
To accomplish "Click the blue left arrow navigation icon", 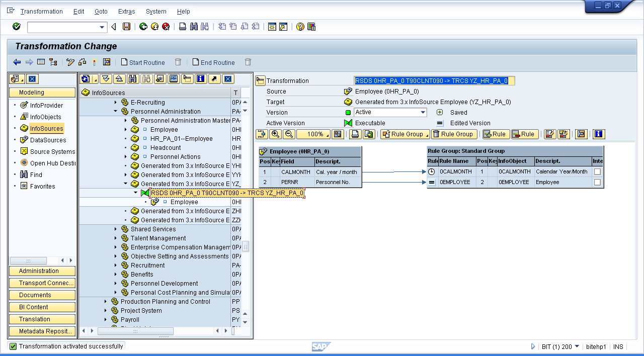I will (x=17, y=62).
